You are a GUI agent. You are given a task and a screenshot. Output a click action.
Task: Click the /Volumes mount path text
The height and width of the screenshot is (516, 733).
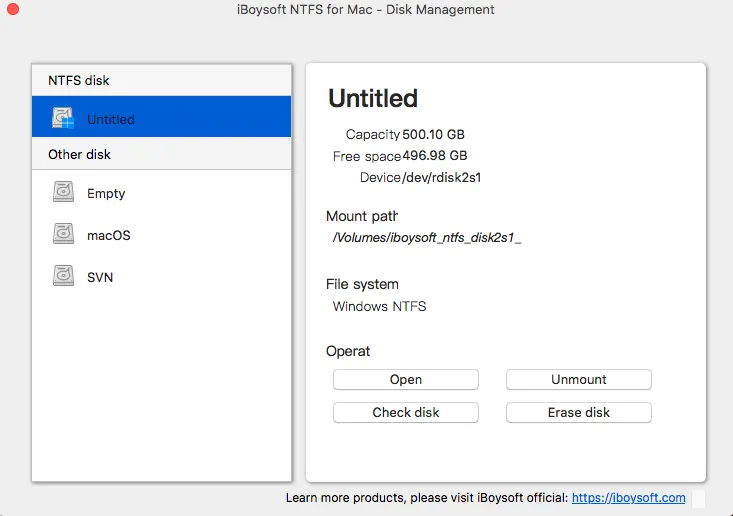click(427, 238)
